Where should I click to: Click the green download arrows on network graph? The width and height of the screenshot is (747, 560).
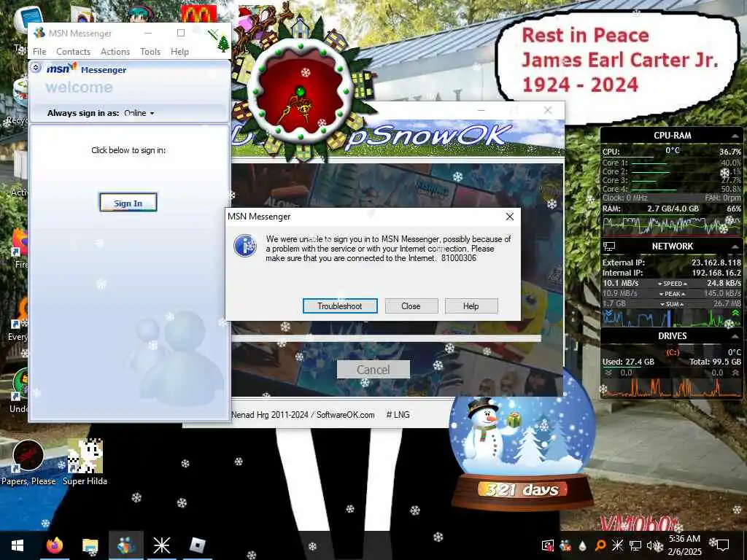(735, 314)
